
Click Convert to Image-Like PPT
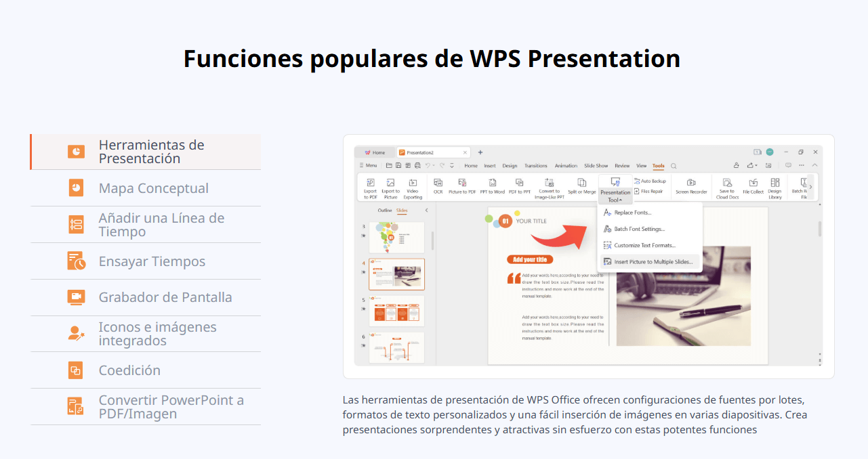(x=550, y=188)
